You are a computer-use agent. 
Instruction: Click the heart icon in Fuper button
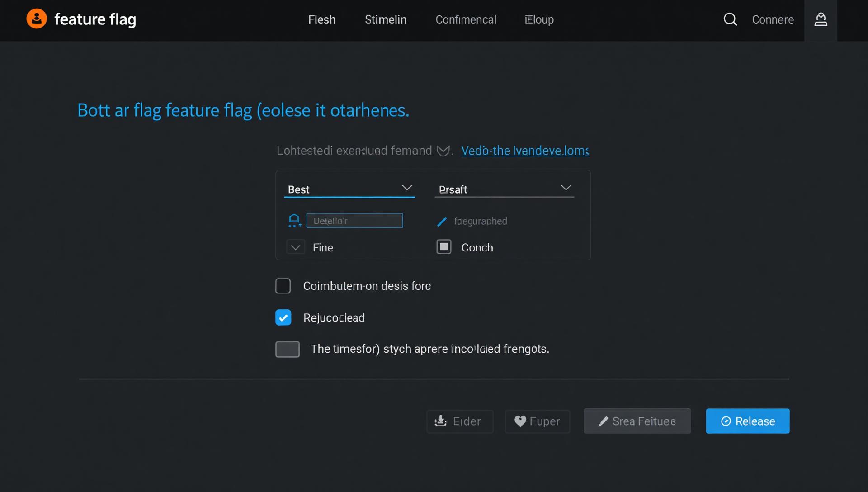tap(520, 421)
